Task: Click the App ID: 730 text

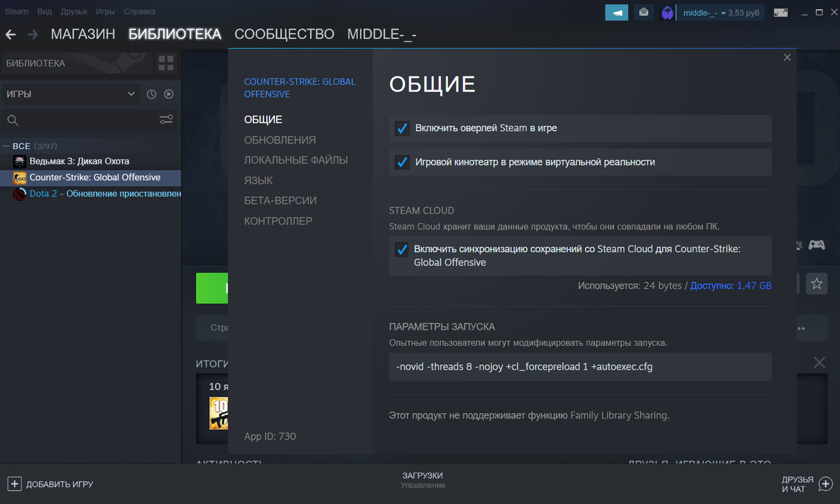Action: [270, 436]
